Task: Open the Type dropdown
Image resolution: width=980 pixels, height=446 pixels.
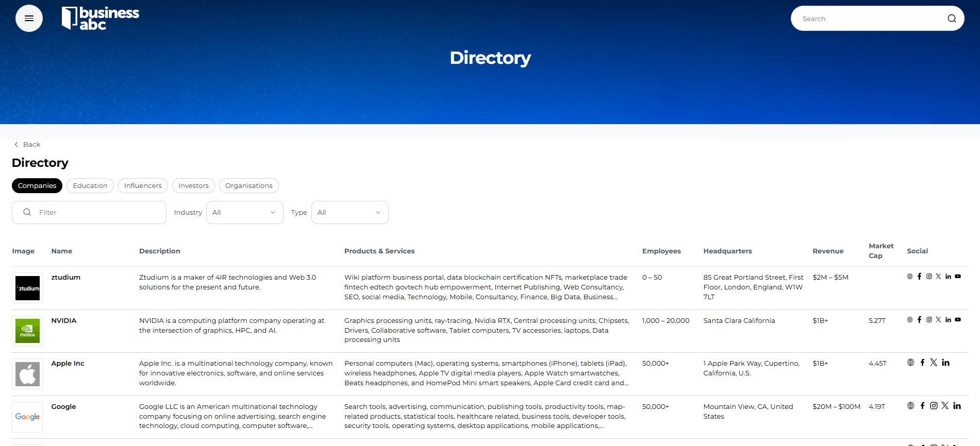Action: 350,213
